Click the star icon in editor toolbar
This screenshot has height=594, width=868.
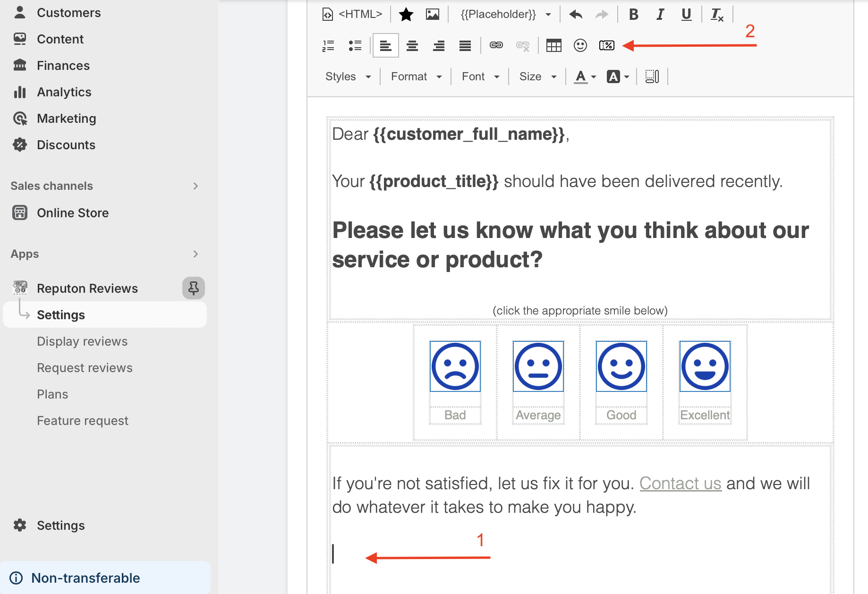tap(406, 15)
